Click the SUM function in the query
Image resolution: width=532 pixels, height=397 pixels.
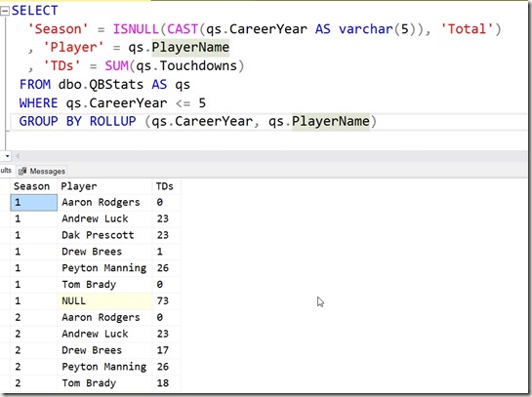click(116, 65)
